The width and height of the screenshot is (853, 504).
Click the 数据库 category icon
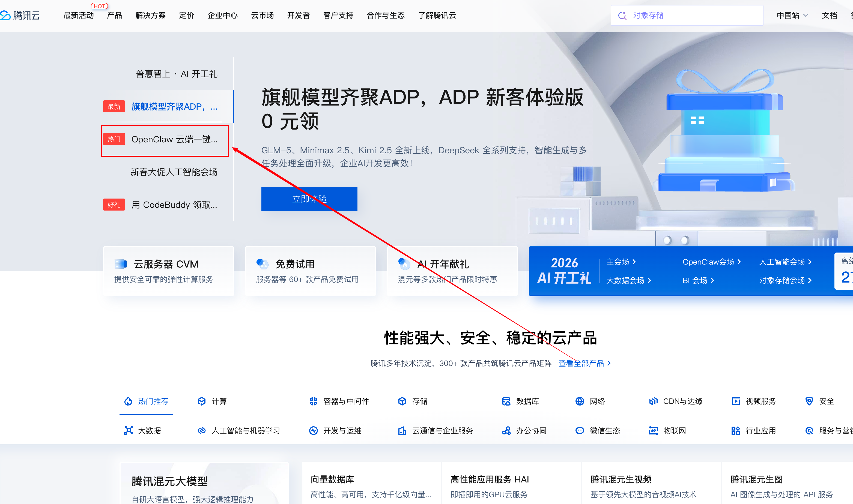pyautogui.click(x=506, y=401)
